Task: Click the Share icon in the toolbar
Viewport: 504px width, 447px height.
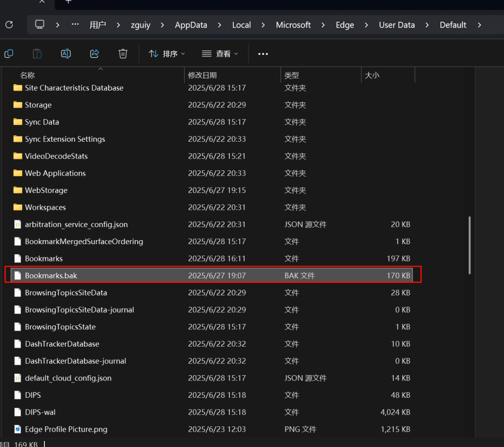Action: [x=94, y=54]
